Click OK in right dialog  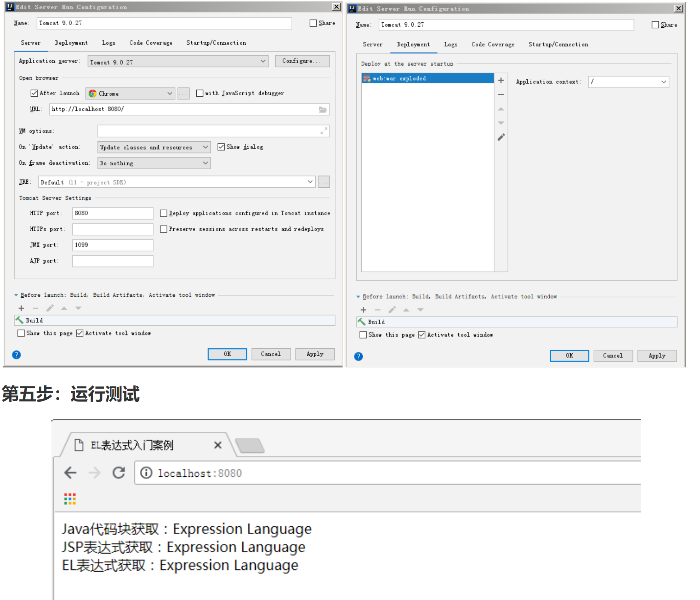569,356
